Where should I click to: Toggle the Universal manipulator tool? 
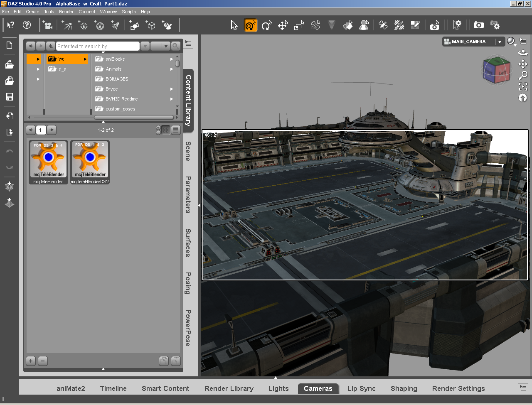pos(251,25)
